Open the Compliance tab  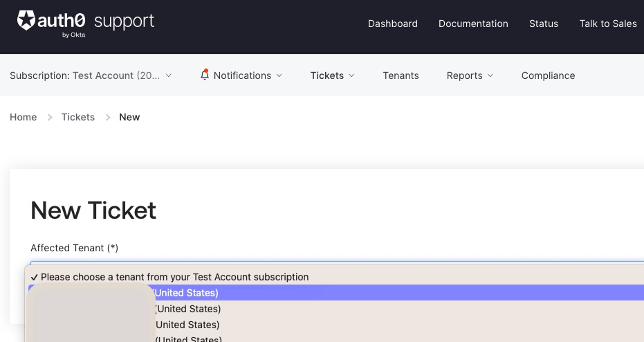pos(549,75)
